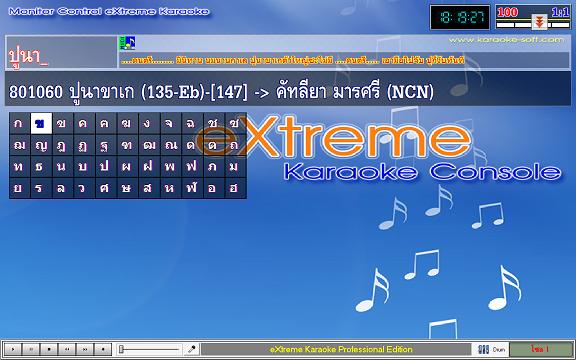Select the Thai letter ฮ key

coord(236,188)
